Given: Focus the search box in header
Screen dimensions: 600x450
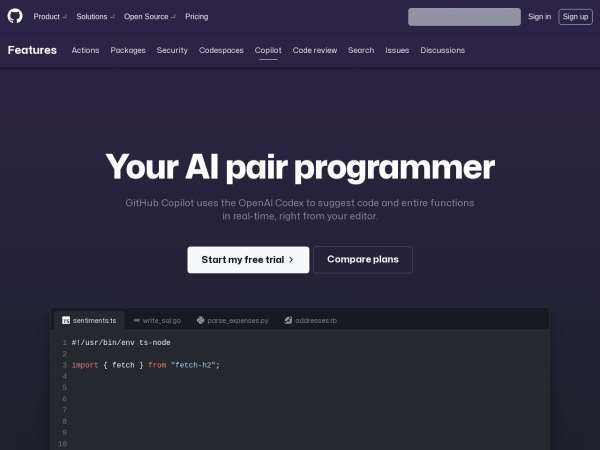Looking at the screenshot, I should 464,17.
